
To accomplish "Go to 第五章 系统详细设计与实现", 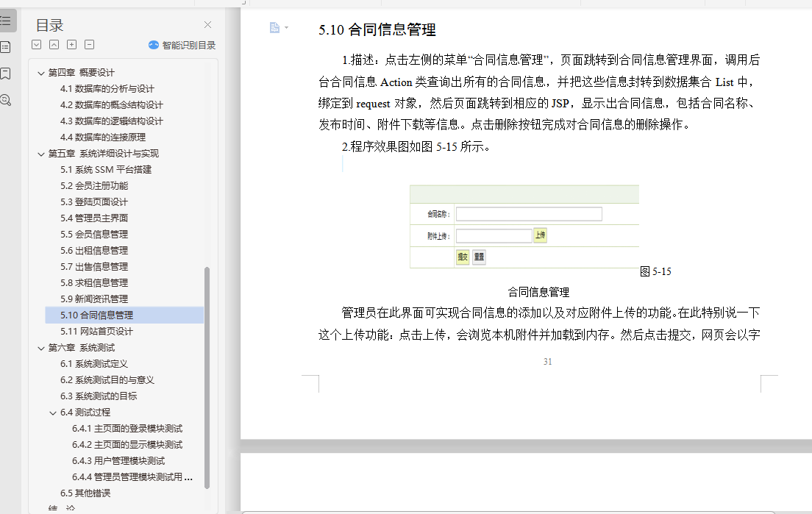I will (104, 153).
